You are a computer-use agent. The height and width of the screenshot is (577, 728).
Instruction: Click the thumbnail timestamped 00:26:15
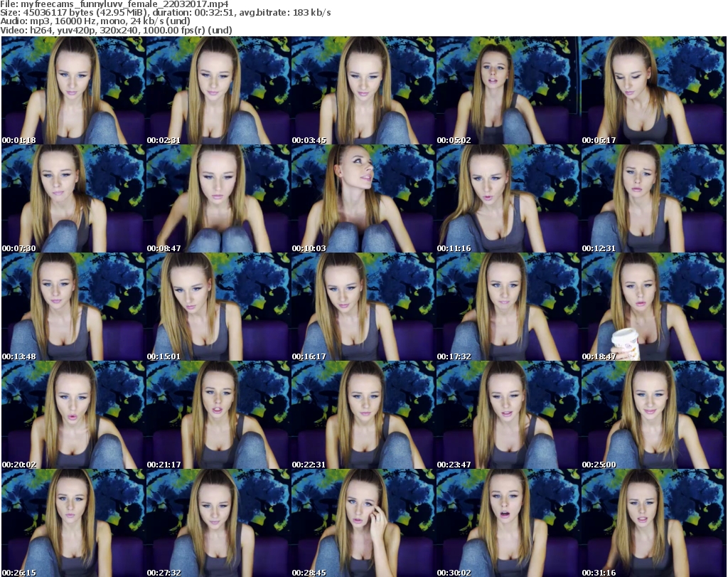coord(73,523)
